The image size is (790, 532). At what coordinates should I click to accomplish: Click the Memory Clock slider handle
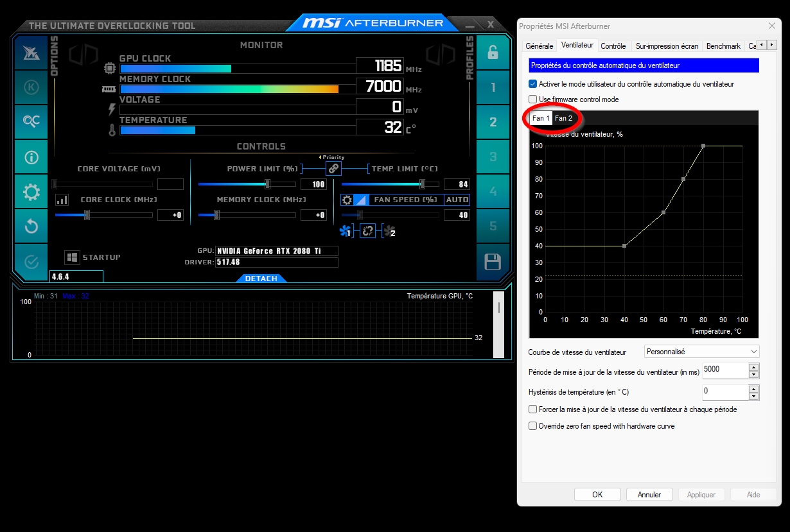(x=216, y=215)
